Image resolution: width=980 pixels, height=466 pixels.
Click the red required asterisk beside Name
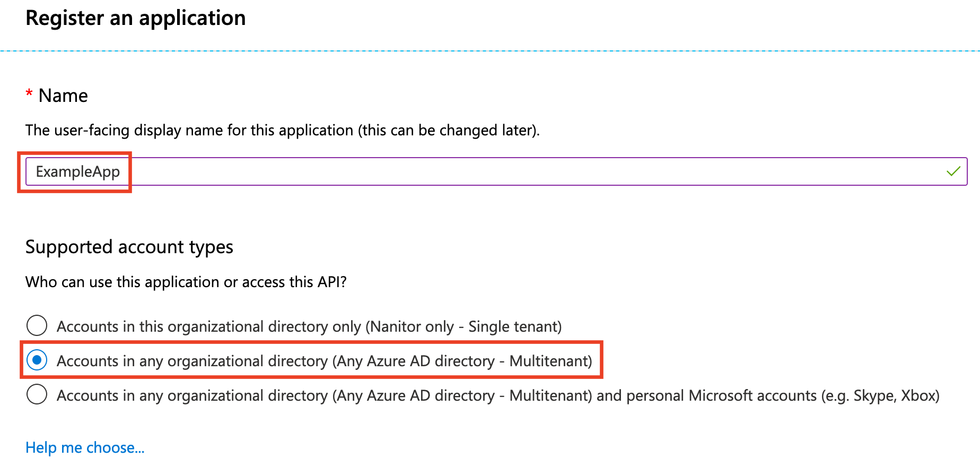(29, 94)
